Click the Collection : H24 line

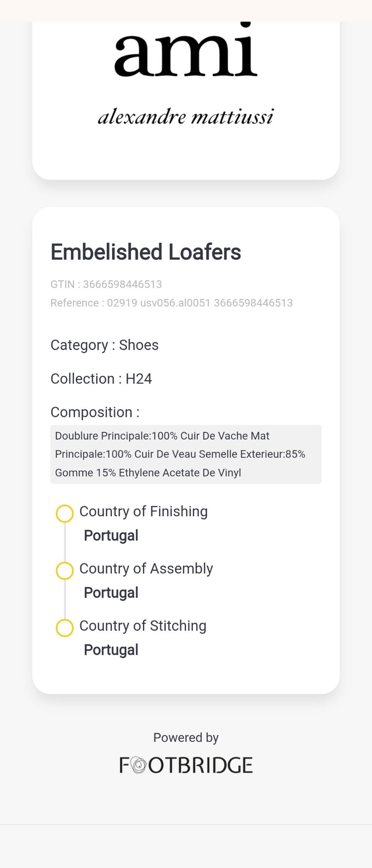click(101, 378)
